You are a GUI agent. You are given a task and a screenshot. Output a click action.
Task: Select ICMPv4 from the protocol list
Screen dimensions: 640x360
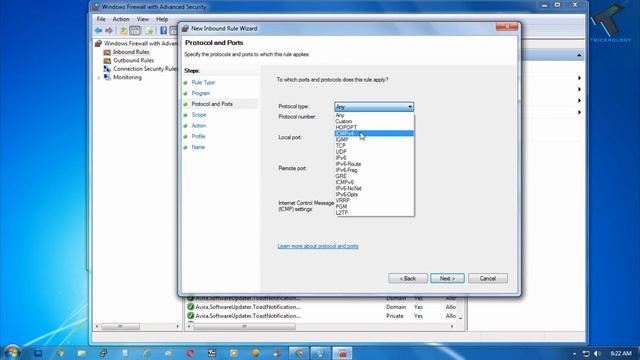[x=374, y=133]
